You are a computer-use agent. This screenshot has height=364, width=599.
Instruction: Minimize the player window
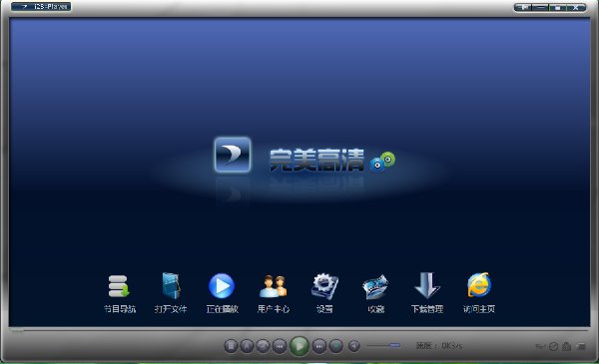pyautogui.click(x=540, y=7)
